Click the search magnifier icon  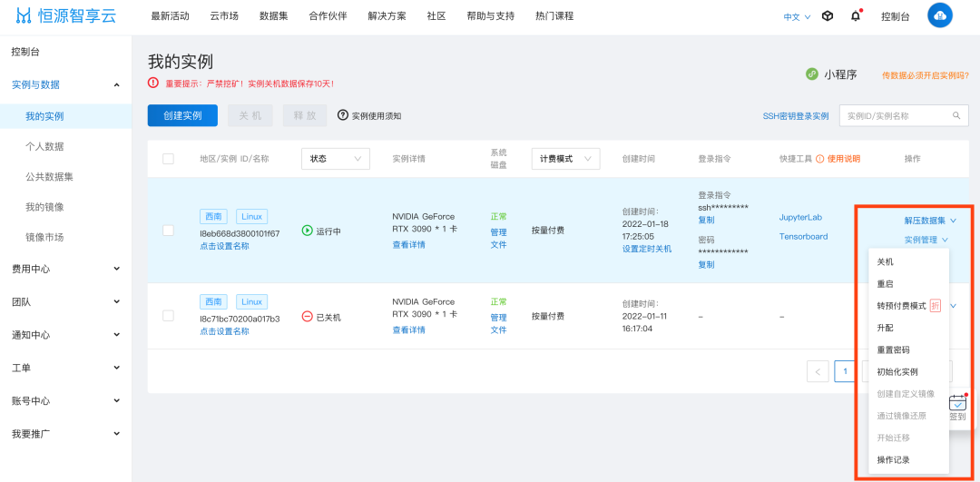(955, 116)
